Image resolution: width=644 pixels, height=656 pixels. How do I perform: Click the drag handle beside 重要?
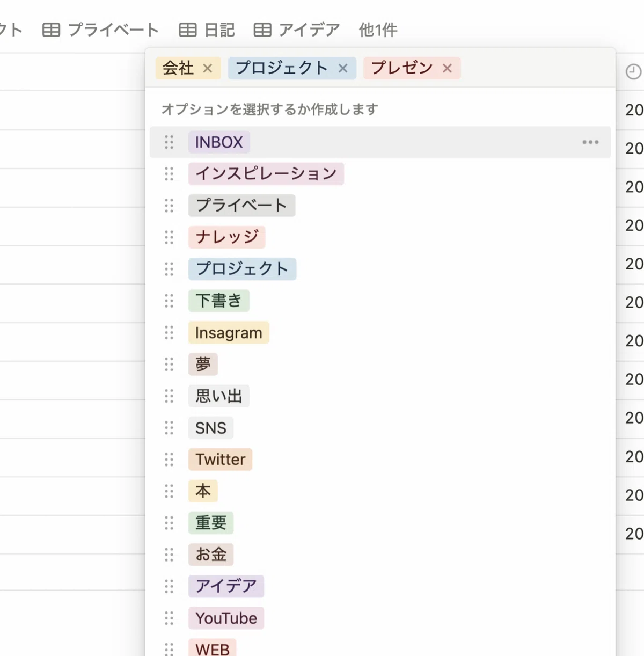(169, 523)
